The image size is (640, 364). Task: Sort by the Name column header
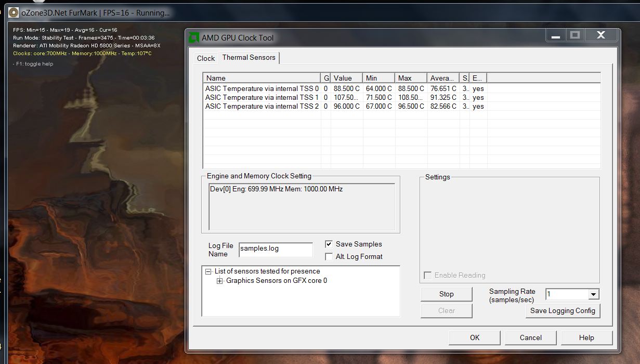(x=262, y=78)
